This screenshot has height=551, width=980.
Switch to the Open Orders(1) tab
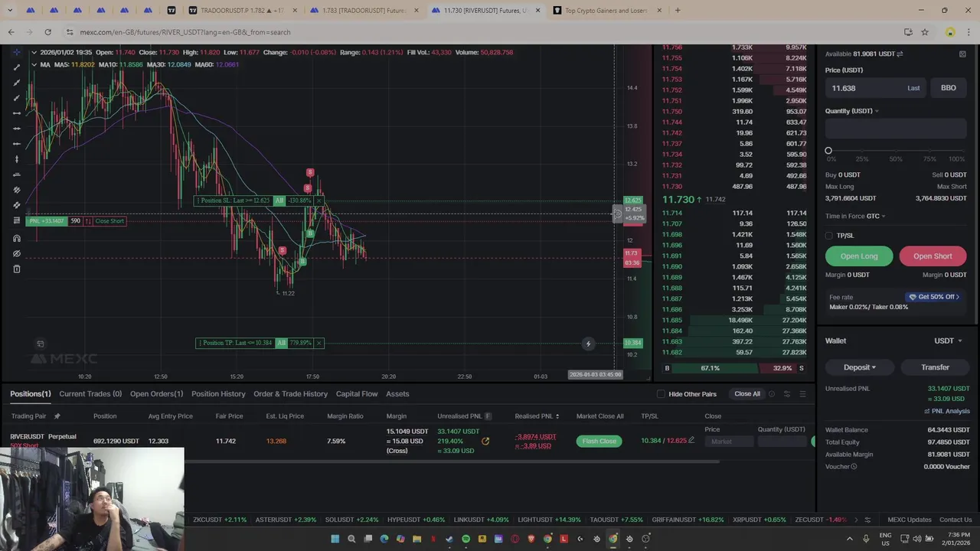156,394
